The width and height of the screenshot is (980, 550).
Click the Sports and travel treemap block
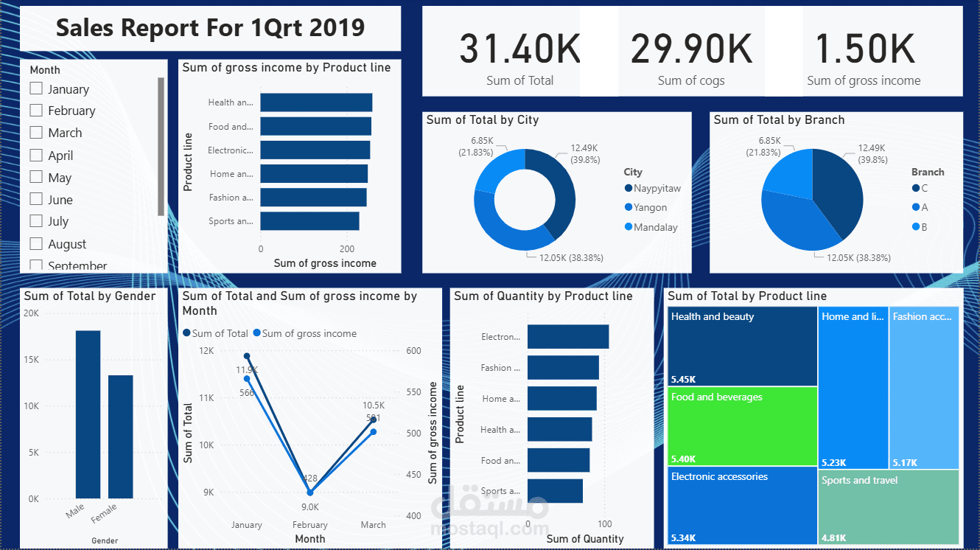[888, 506]
